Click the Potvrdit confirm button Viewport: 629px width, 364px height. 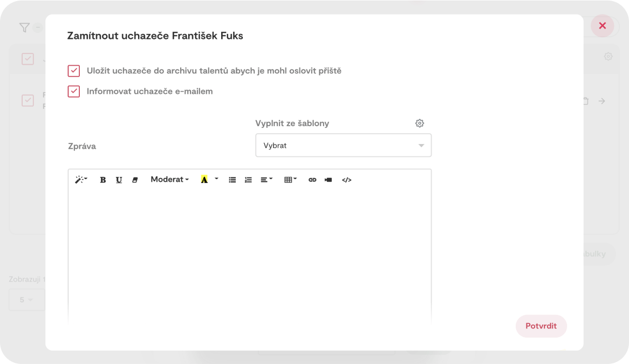pos(541,326)
